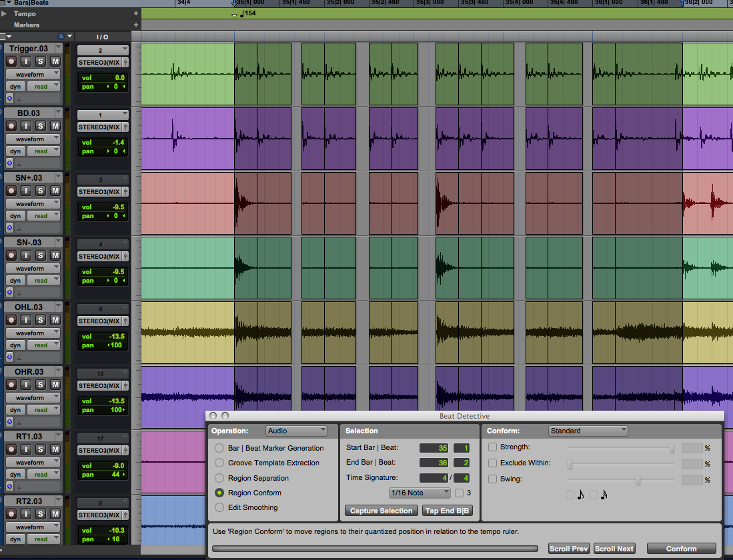Open the 1/16 Note resolution dropdown
Viewport: 733px width, 560px height.
click(x=420, y=493)
